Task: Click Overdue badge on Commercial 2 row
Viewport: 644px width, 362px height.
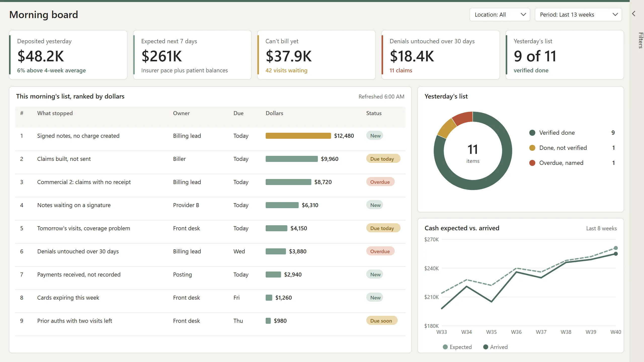Action: pyautogui.click(x=380, y=182)
